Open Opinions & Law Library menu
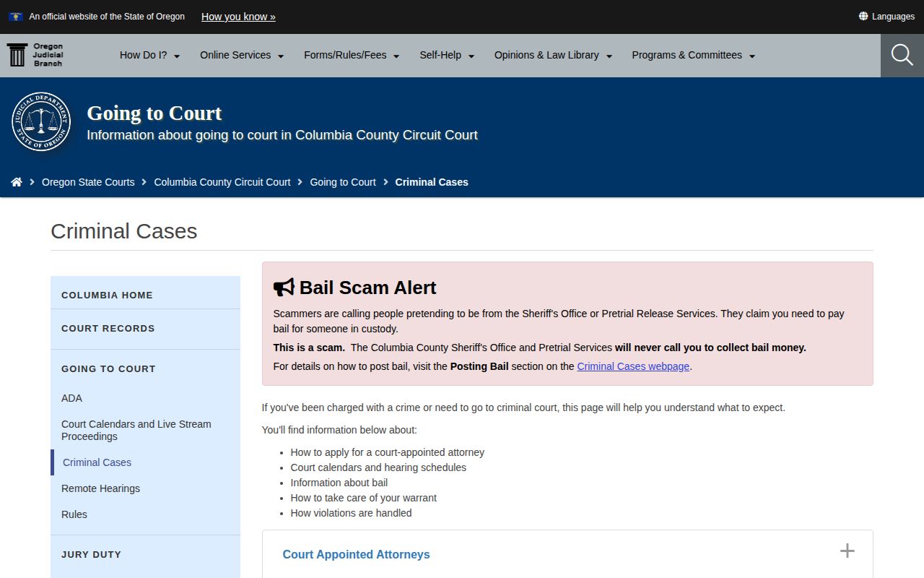 (x=553, y=55)
